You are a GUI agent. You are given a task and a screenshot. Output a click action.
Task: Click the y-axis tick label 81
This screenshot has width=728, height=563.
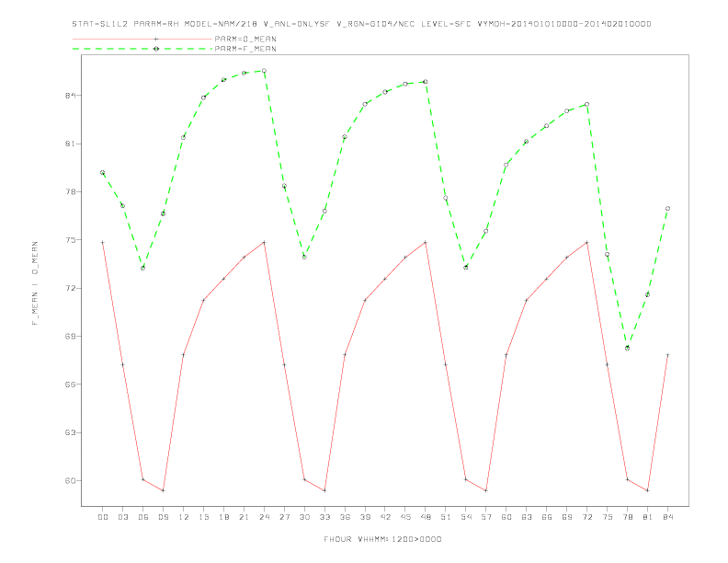(71, 144)
